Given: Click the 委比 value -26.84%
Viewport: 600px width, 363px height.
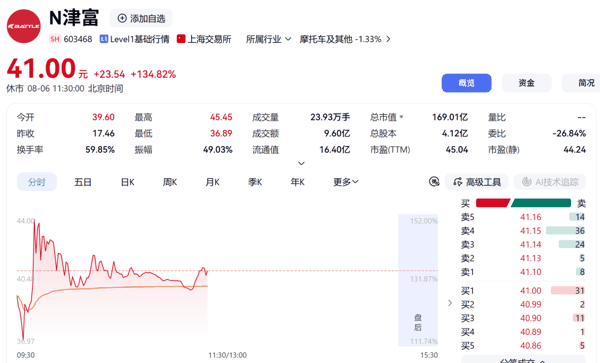Looking at the screenshot, I should click(569, 133).
